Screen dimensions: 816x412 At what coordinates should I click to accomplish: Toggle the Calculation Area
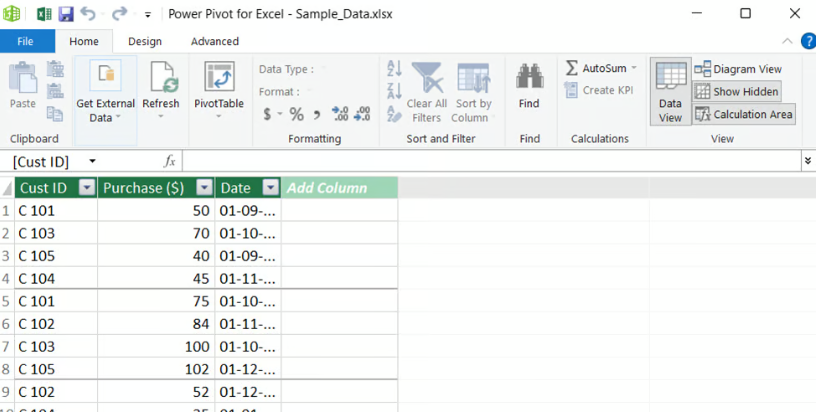744,114
